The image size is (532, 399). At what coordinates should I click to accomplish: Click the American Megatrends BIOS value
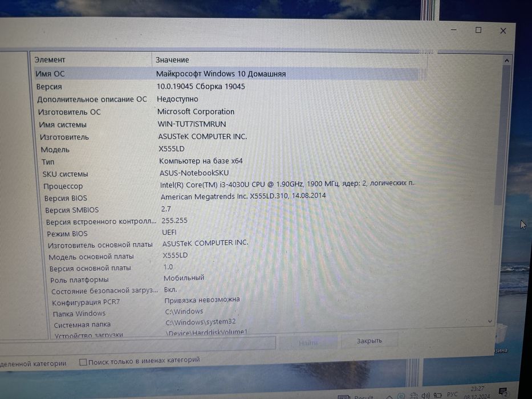coord(243,196)
